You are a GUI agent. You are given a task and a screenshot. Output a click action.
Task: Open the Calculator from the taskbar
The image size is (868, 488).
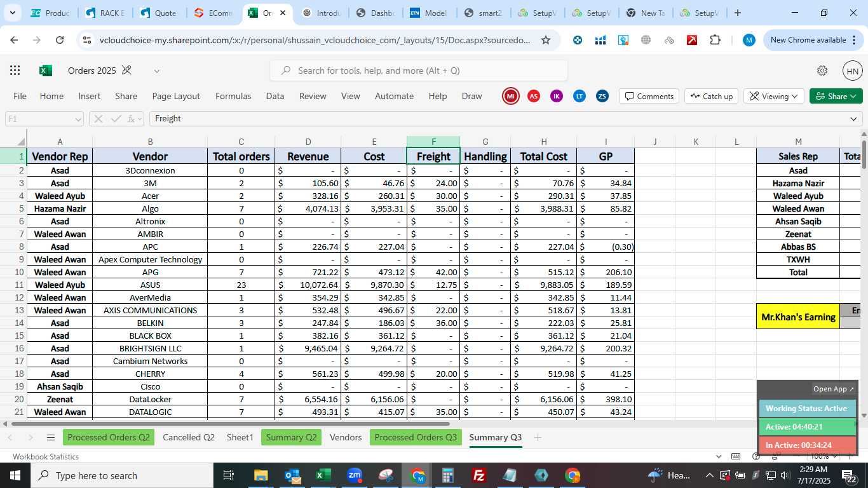[448, 475]
